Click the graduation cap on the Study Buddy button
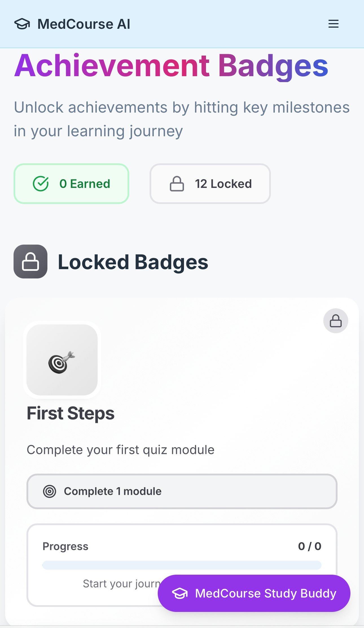Viewport: 364px width, 628px height. [x=180, y=593]
